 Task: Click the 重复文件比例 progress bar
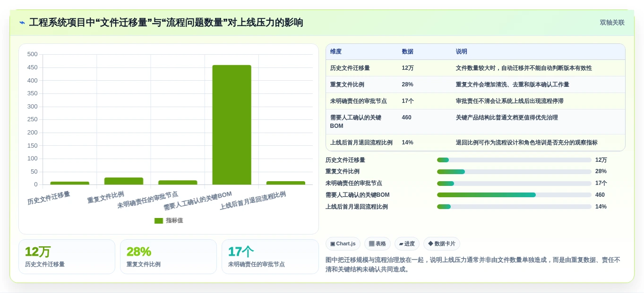tap(514, 172)
